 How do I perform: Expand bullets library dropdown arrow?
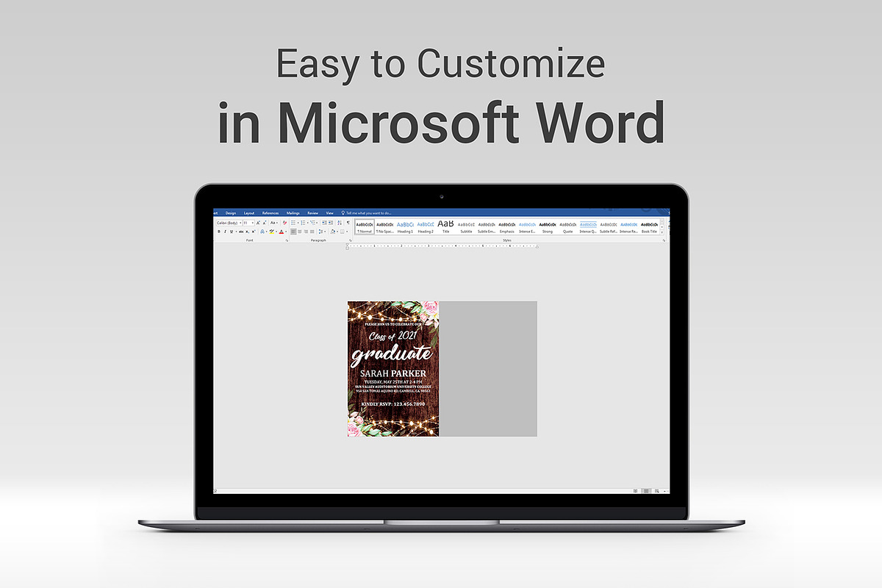coord(298,223)
